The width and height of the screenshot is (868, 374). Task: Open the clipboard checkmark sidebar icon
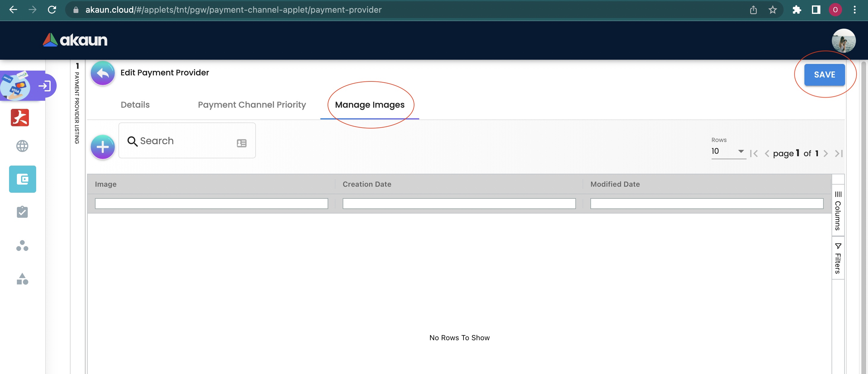tap(22, 212)
